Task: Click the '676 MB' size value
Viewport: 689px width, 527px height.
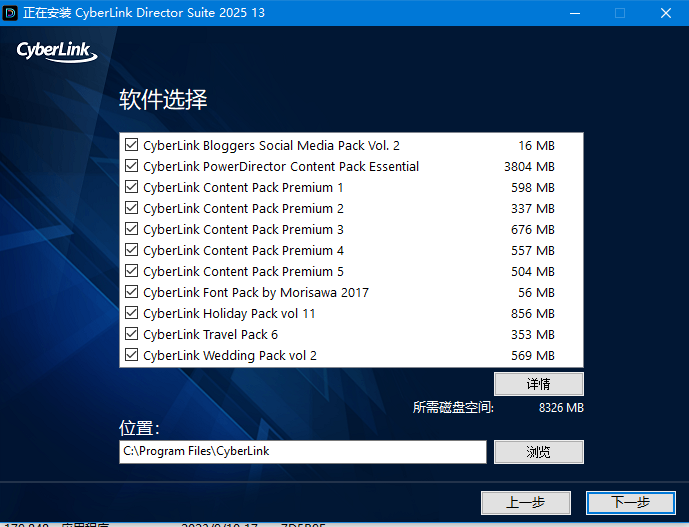Action: pos(533,229)
